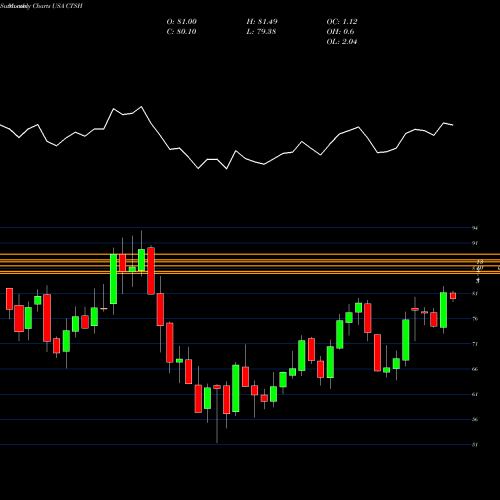Select the open value O: 81.00
This screenshot has width=500, height=500.
182,22
